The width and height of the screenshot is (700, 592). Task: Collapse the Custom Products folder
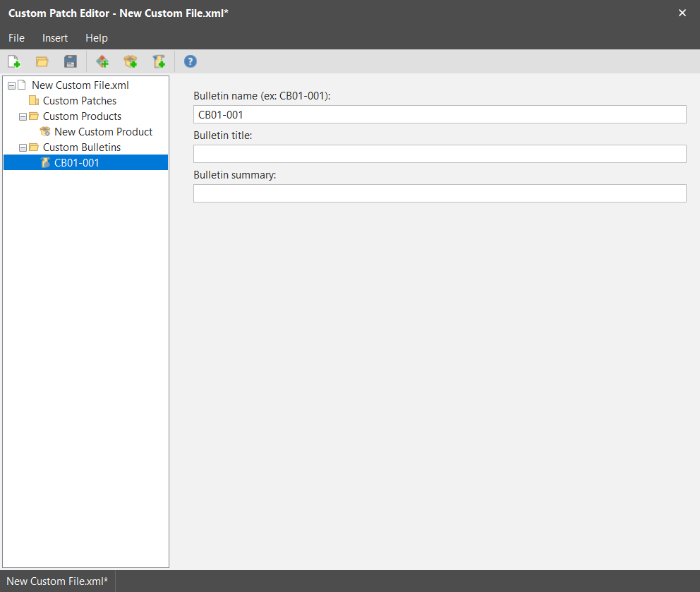[23, 116]
